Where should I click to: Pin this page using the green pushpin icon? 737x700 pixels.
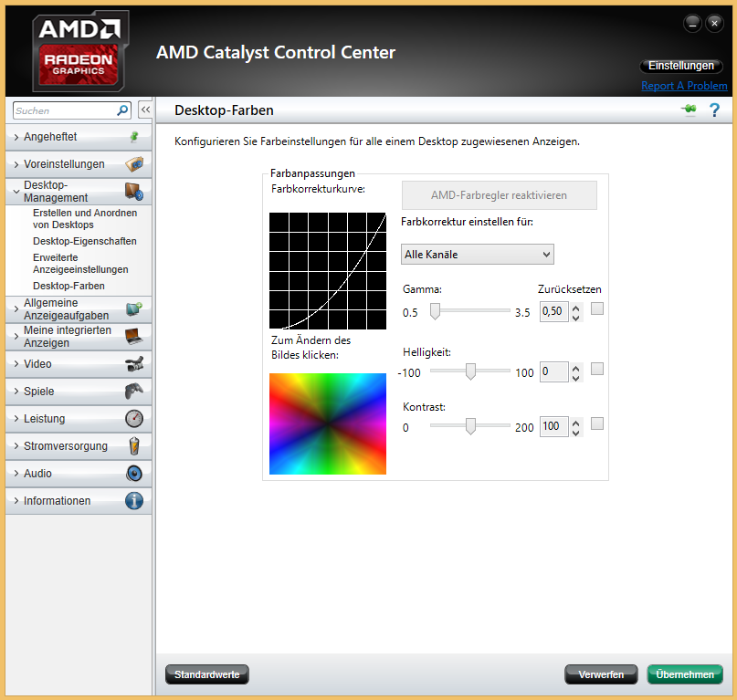click(690, 110)
